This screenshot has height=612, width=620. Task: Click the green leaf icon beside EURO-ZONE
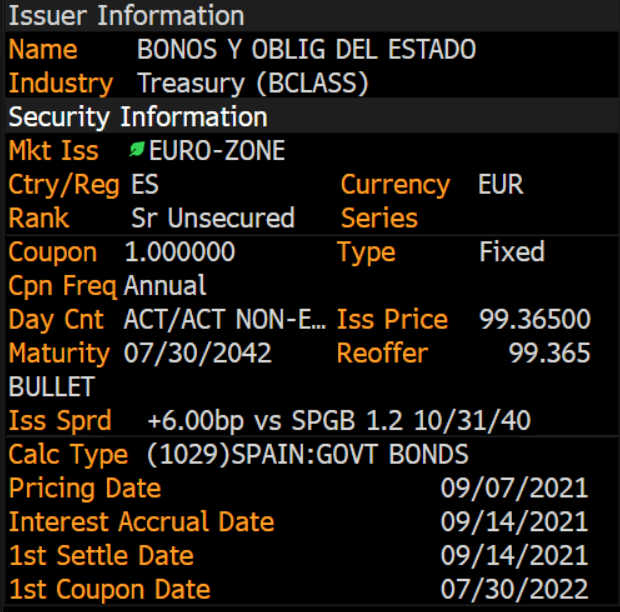pyautogui.click(x=137, y=150)
